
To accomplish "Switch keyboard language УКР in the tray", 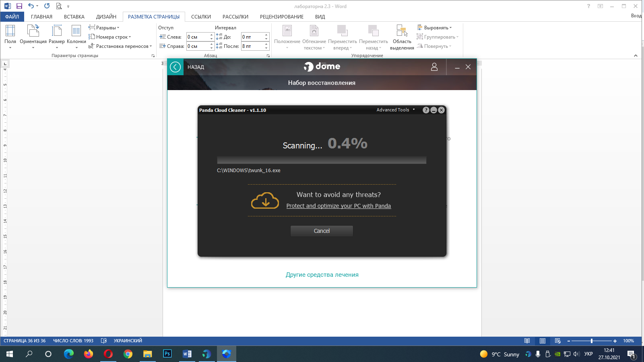I will tap(588, 354).
